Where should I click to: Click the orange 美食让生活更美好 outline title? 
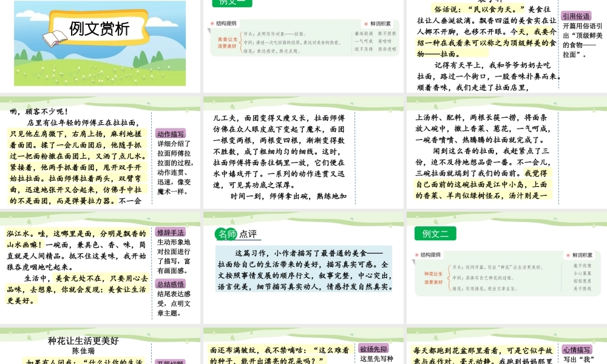[227, 42]
